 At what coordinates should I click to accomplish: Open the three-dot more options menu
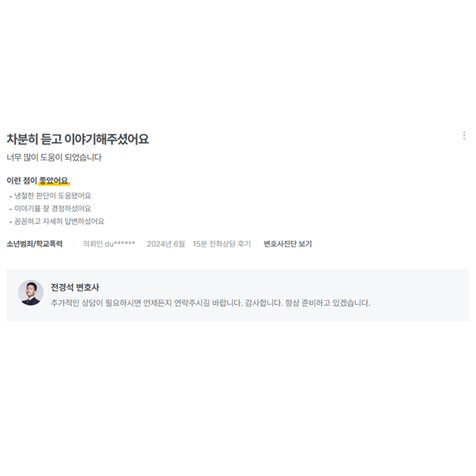[464, 135]
